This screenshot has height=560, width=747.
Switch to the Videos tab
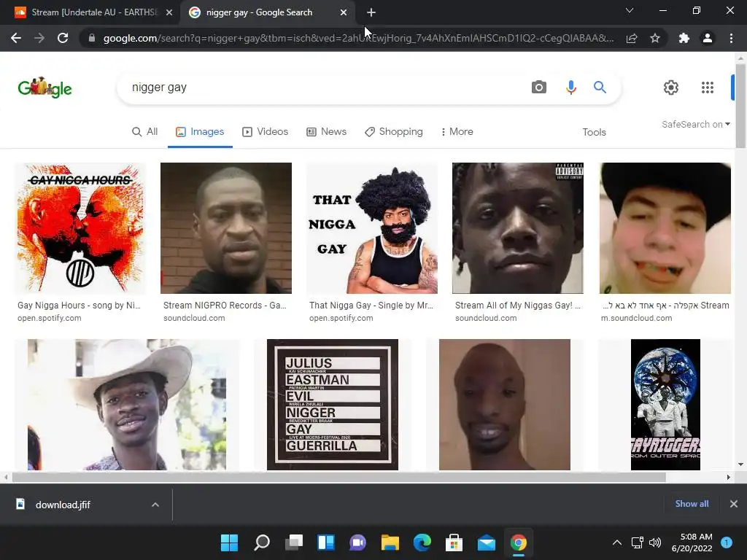pos(266,131)
